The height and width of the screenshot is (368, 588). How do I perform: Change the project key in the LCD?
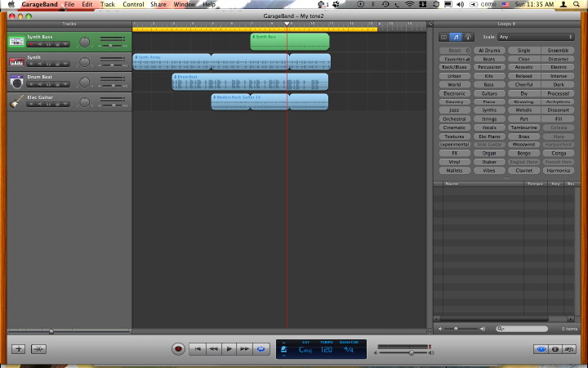tap(305, 350)
